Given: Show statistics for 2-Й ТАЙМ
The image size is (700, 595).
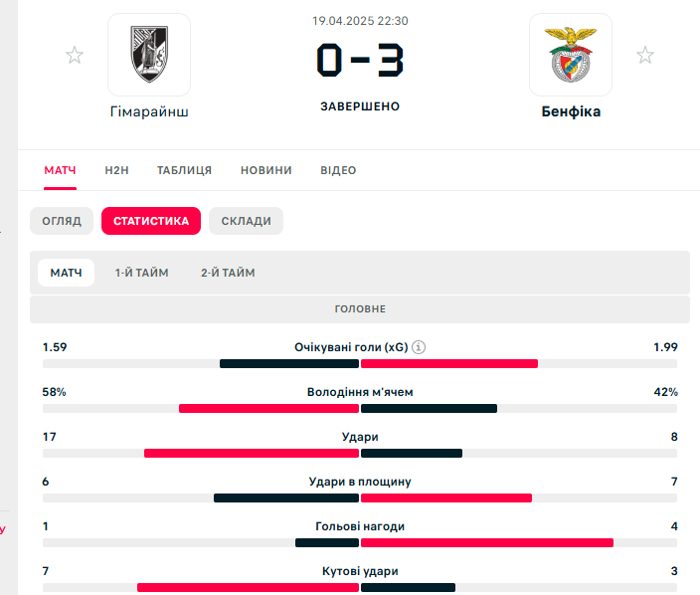Looking at the screenshot, I should [x=228, y=273].
